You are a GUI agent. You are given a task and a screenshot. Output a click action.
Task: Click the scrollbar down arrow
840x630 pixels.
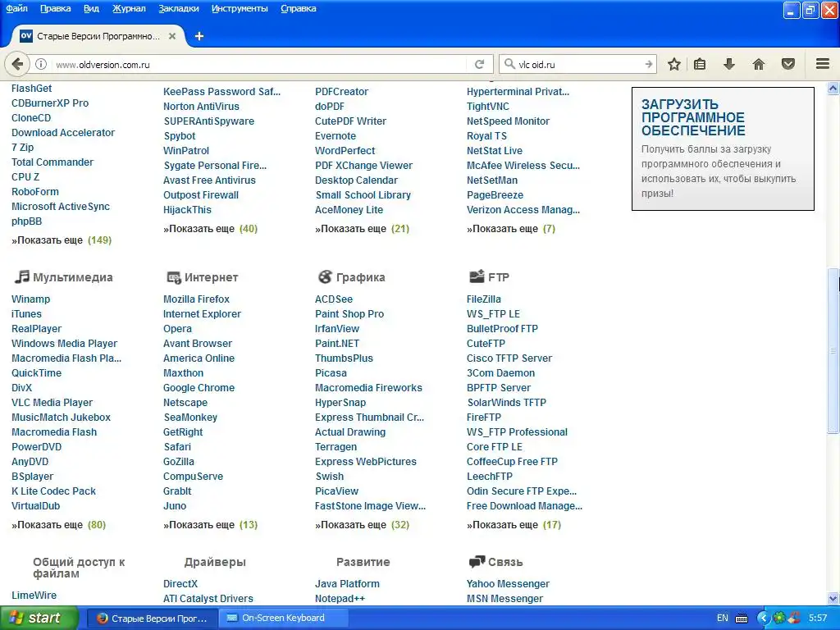[x=833, y=598]
